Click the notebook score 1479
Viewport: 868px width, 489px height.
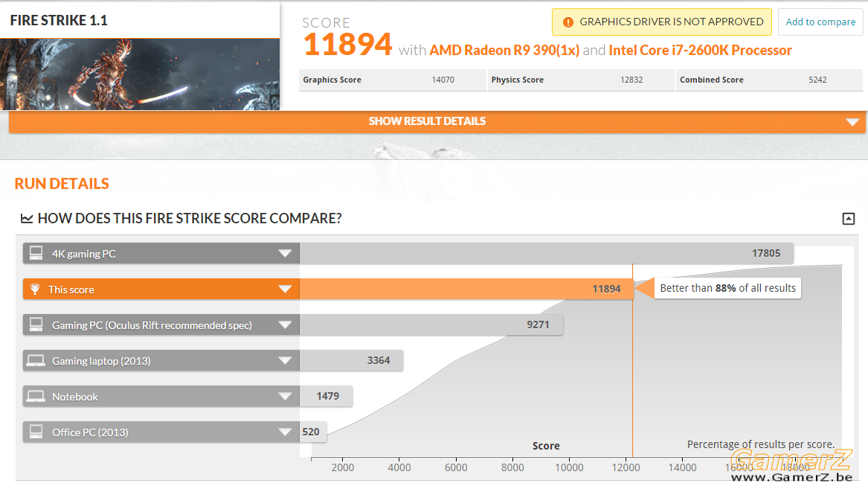[328, 397]
